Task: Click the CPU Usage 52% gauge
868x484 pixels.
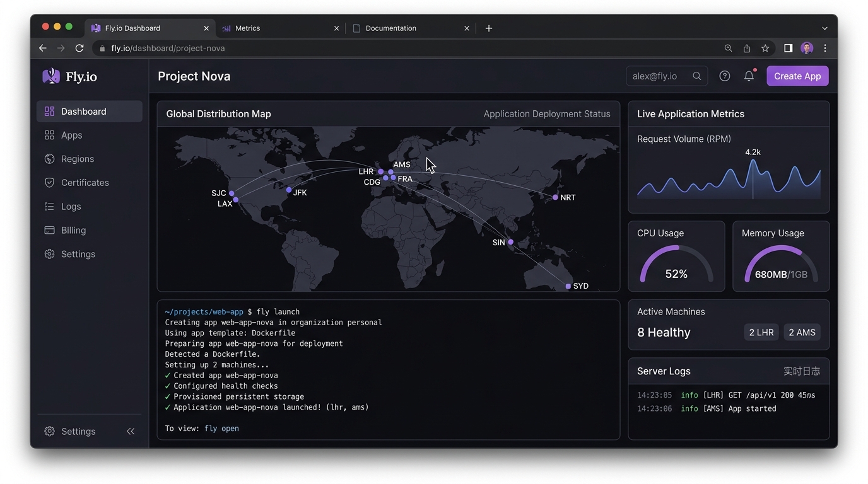Action: pos(676,263)
